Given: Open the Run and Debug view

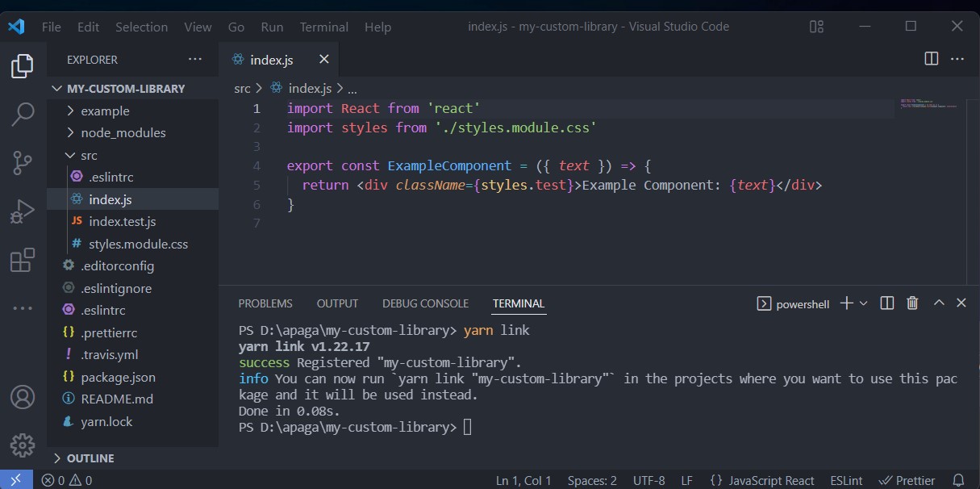Looking at the screenshot, I should coord(23,211).
